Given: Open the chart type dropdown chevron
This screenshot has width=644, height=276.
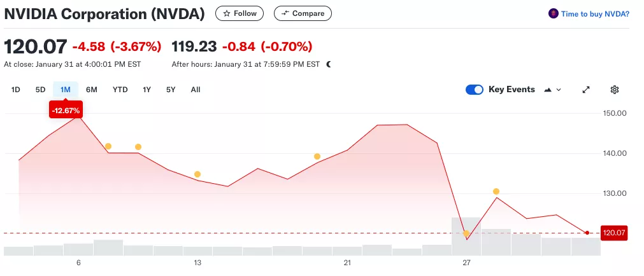Looking at the screenshot, I should tap(559, 90).
